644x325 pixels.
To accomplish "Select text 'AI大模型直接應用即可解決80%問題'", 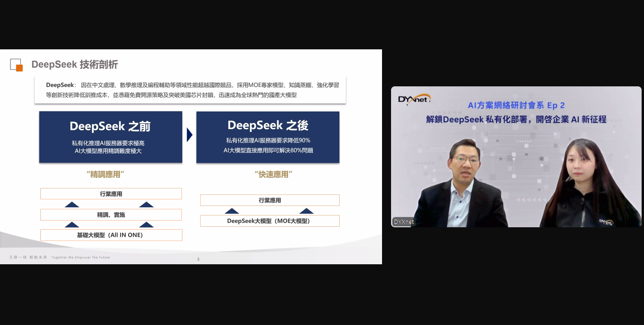I will 268,150.
